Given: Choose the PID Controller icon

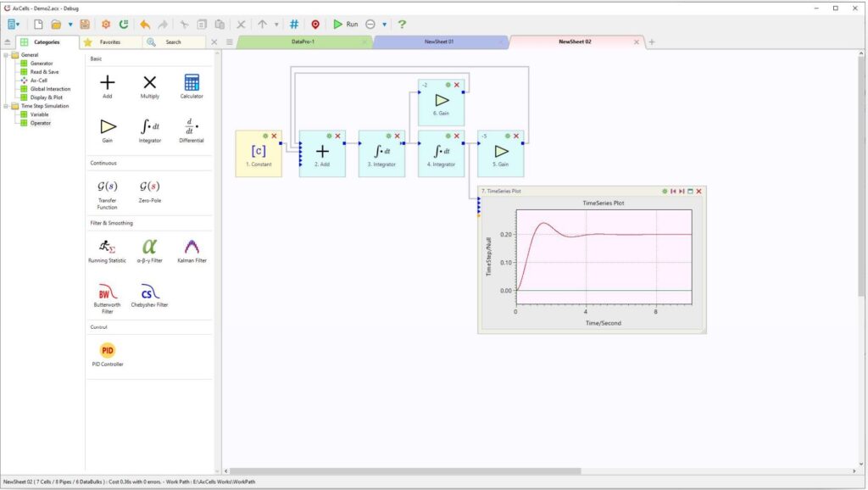Looking at the screenshot, I should pyautogui.click(x=107, y=348).
